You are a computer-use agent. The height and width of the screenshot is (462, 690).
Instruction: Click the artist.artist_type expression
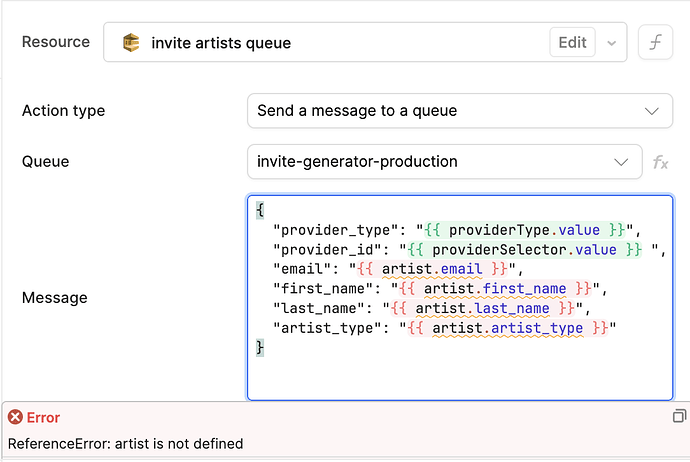508,328
